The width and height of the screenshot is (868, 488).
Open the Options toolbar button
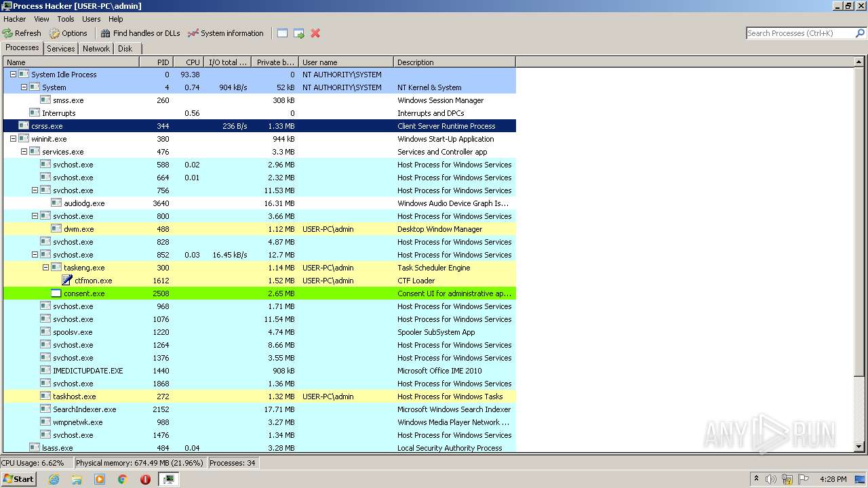coord(68,33)
